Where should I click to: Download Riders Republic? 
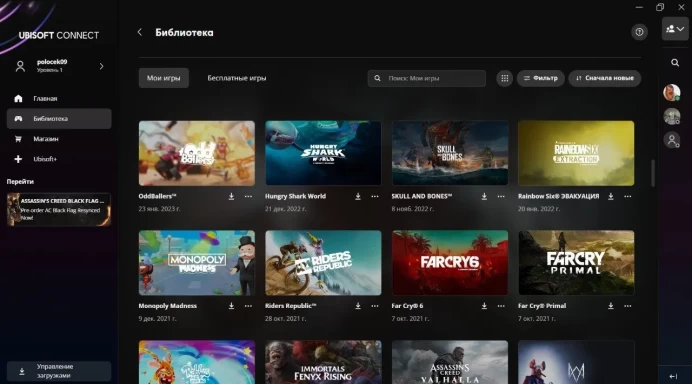[x=358, y=306]
